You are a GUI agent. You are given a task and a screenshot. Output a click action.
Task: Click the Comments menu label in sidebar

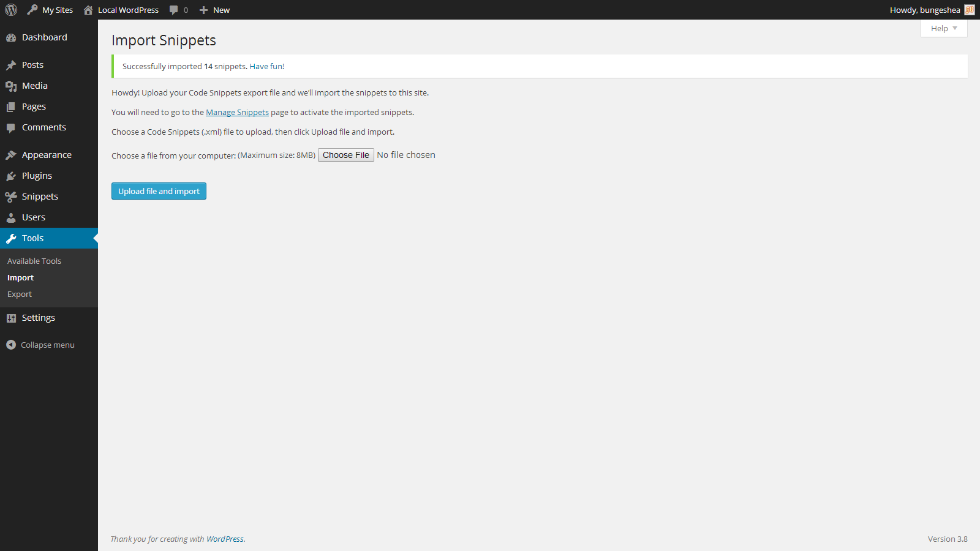coord(44,127)
